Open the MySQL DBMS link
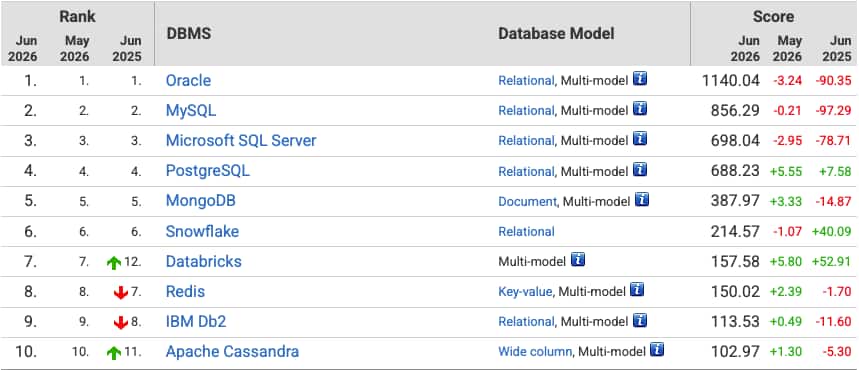 (x=191, y=111)
